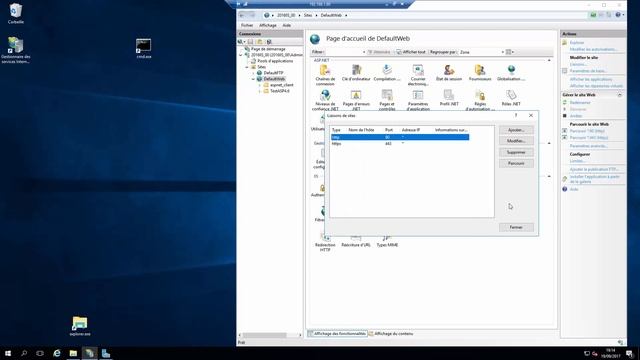Click the Task View taskbar icon
The height and width of the screenshot is (360, 640).
click(40, 353)
